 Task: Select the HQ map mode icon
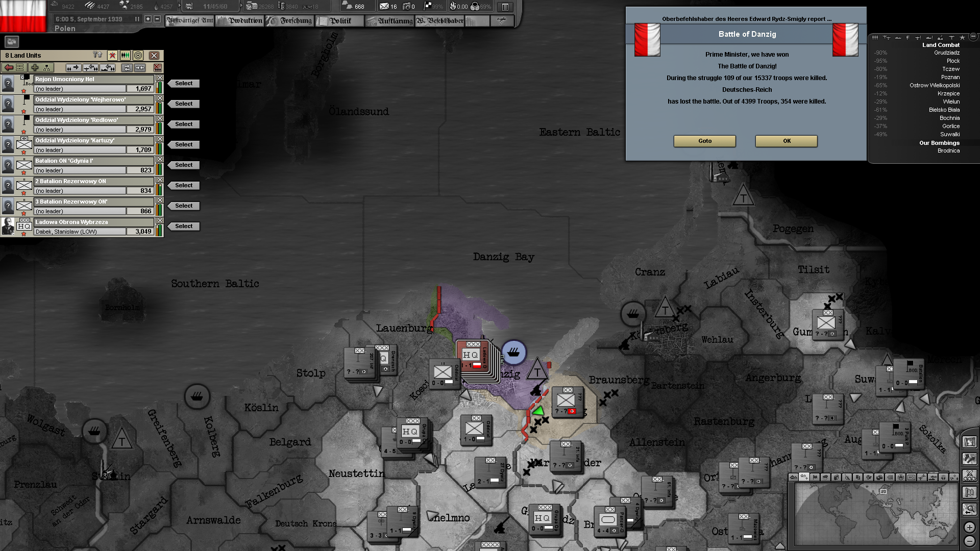(x=911, y=477)
